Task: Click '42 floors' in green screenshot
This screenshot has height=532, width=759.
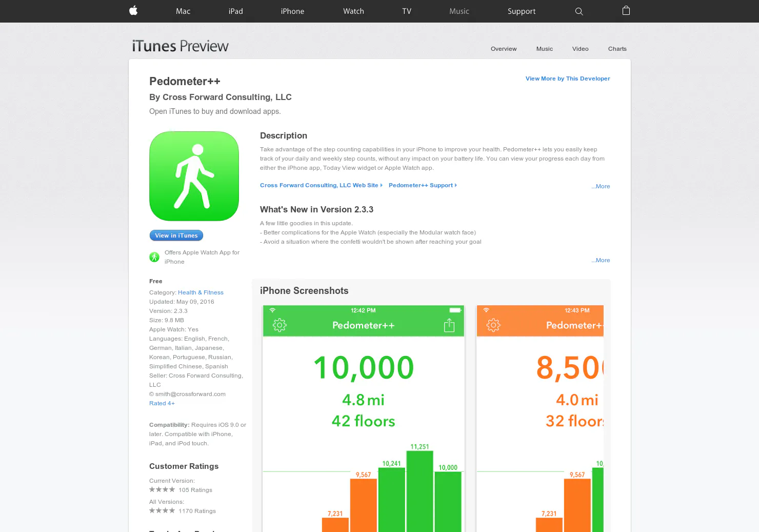Action: pyautogui.click(x=363, y=421)
